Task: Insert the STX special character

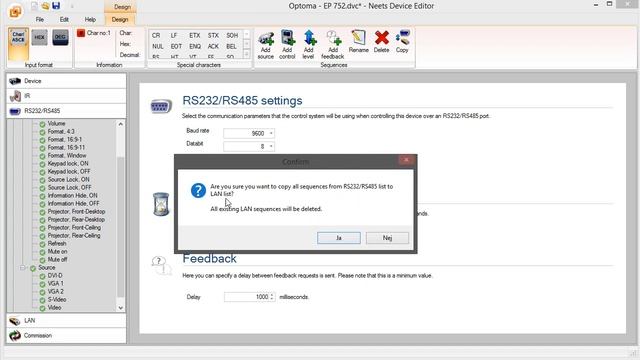Action: click(x=213, y=36)
